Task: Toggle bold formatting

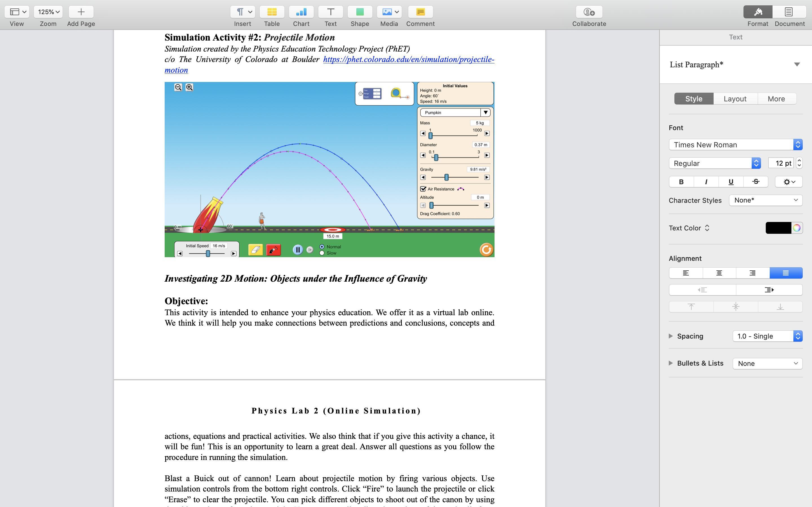Action: 681,181
